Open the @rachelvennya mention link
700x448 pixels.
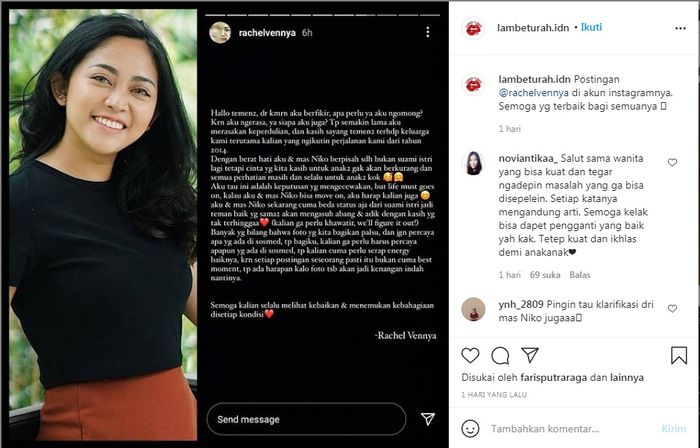[533, 93]
